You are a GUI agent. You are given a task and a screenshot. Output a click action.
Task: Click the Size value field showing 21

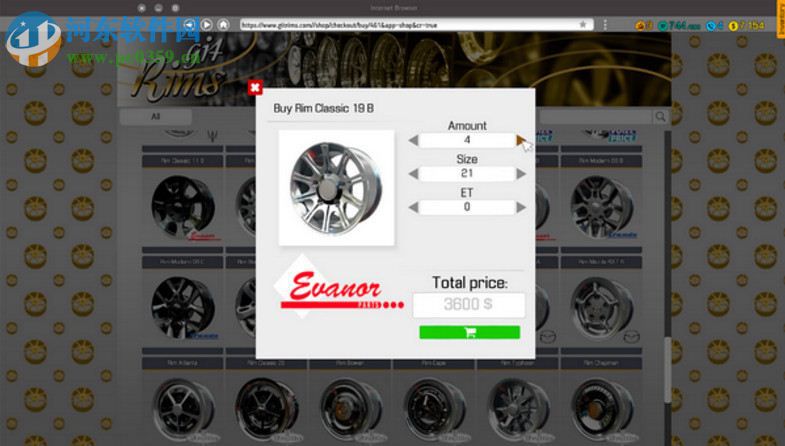click(x=467, y=174)
